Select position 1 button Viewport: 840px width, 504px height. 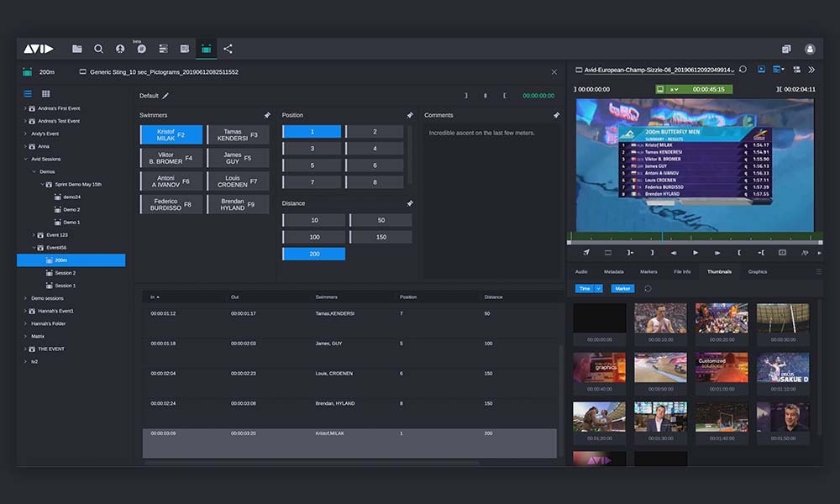click(312, 131)
